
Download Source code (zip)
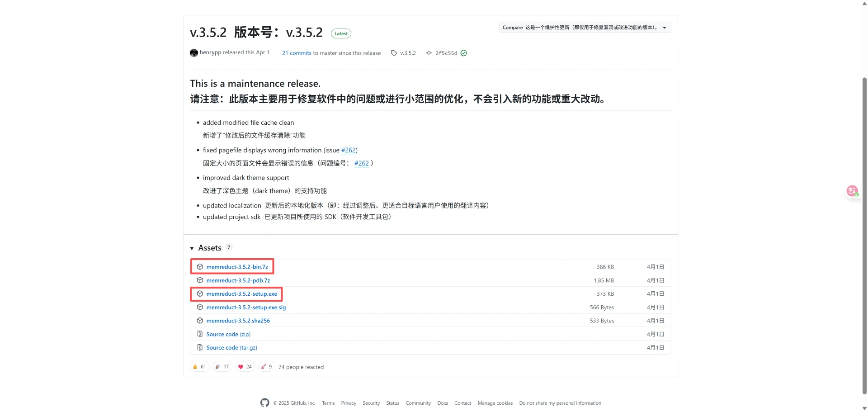tap(228, 334)
